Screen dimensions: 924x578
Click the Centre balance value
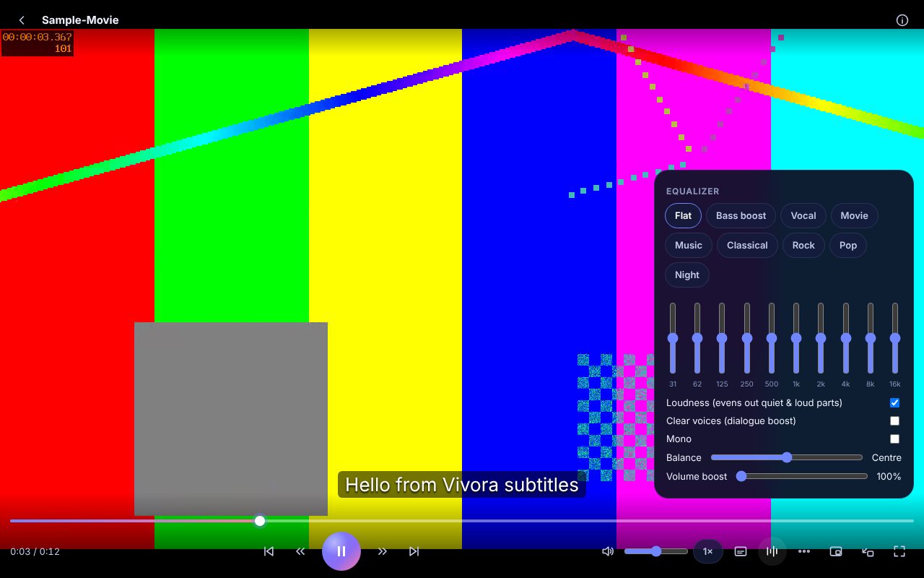(x=886, y=458)
